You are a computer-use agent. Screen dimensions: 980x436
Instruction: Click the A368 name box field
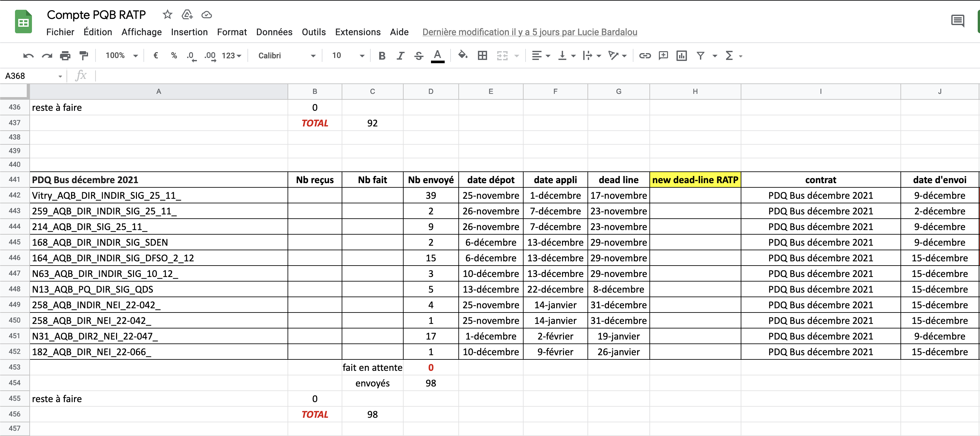[30, 76]
